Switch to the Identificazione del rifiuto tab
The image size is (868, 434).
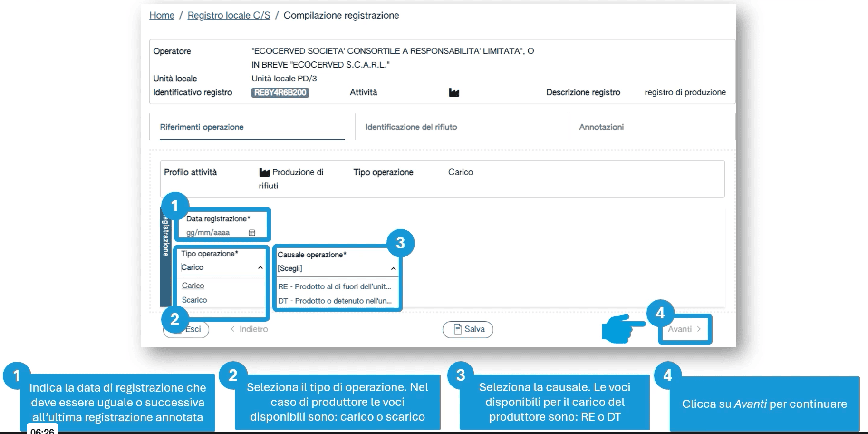pyautogui.click(x=411, y=127)
